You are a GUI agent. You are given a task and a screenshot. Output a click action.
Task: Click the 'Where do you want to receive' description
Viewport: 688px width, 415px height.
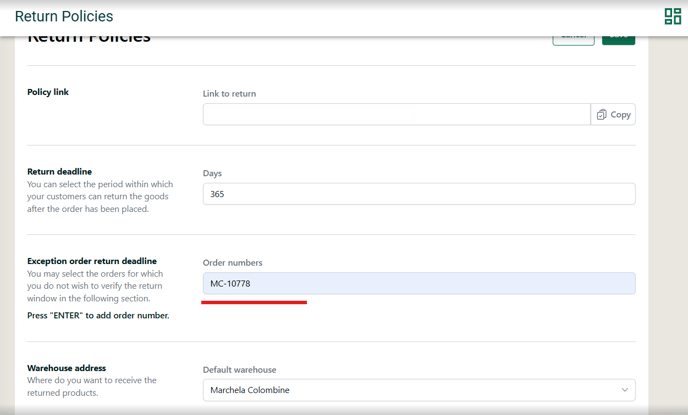(92, 386)
